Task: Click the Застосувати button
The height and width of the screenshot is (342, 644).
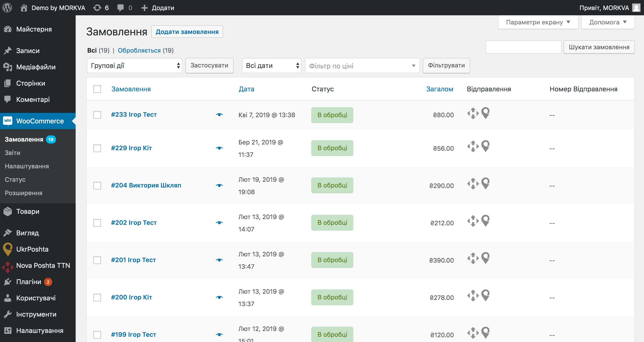Action: tap(209, 66)
